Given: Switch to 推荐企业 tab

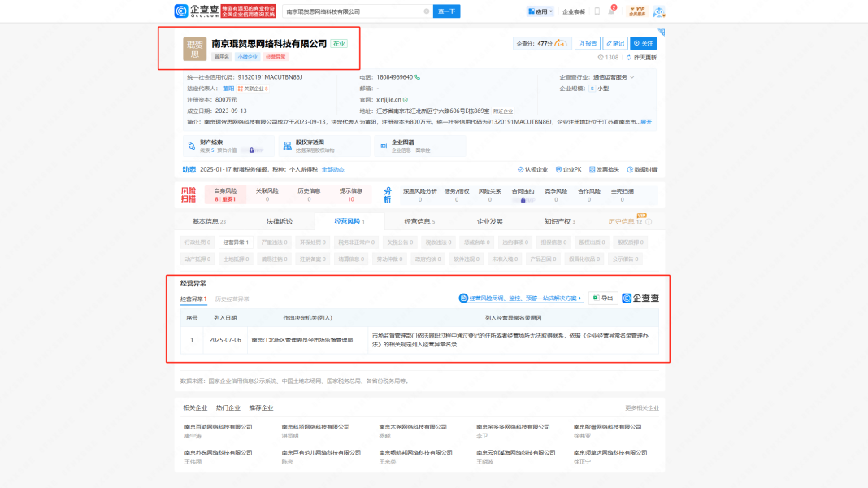Looking at the screenshot, I should click(x=261, y=408).
